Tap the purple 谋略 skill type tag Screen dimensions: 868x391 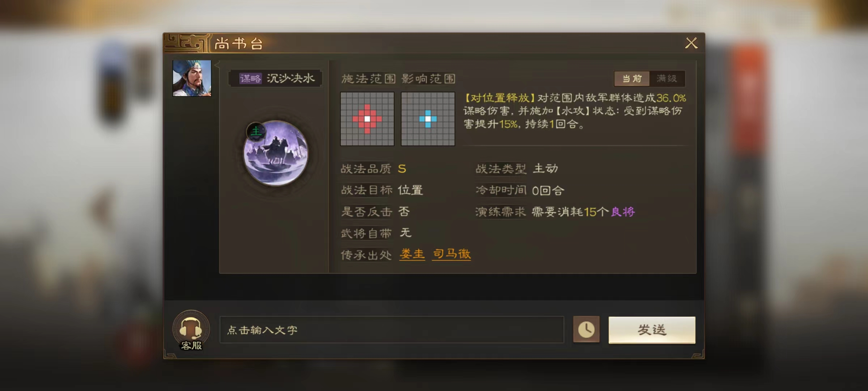250,79
